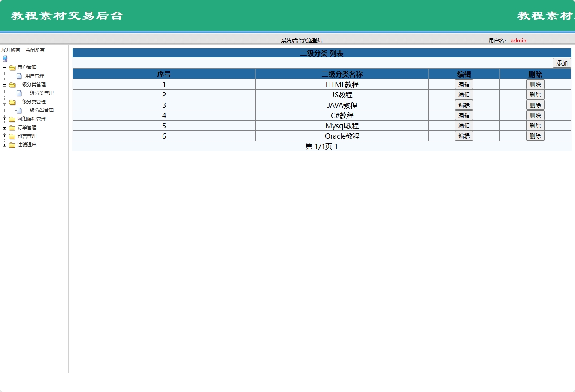The image size is (575, 392).
Task: Expand the 订单管理 tree node
Action: tap(4, 127)
